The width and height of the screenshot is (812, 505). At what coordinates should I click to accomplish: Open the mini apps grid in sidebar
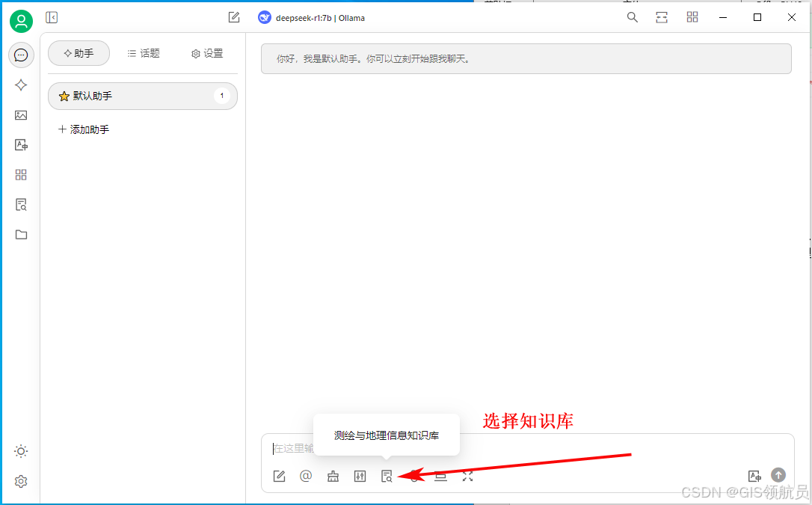click(x=21, y=175)
